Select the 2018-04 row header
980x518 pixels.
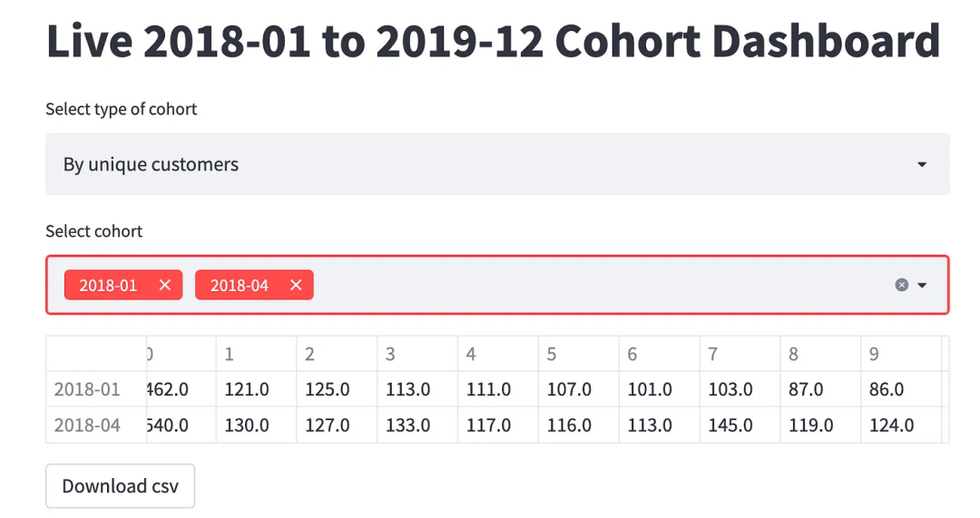pos(87,425)
